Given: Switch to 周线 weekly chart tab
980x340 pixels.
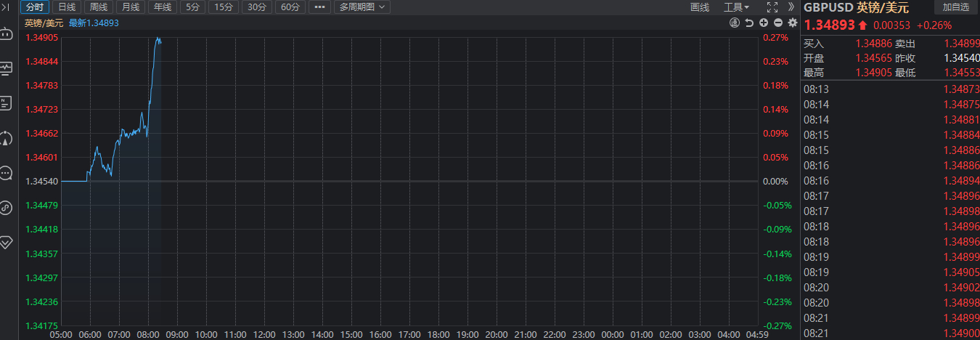Looking at the screenshot, I should click(99, 7).
